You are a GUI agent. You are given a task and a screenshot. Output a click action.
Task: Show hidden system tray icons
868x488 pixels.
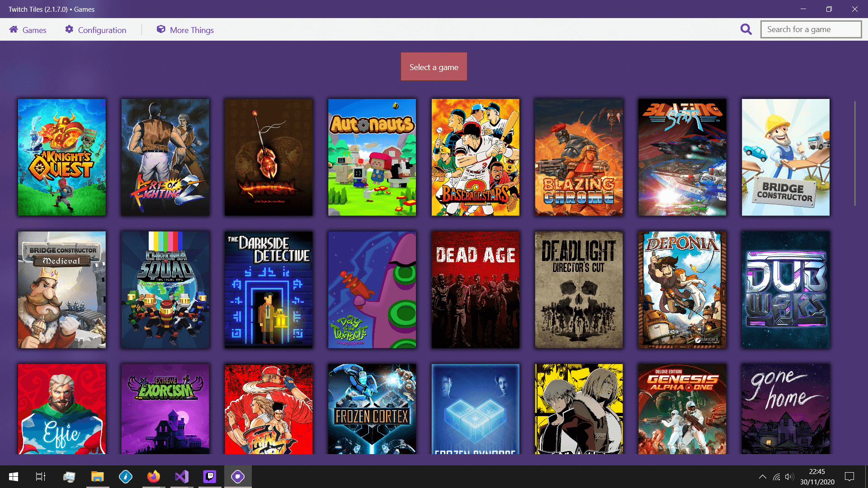click(x=762, y=477)
